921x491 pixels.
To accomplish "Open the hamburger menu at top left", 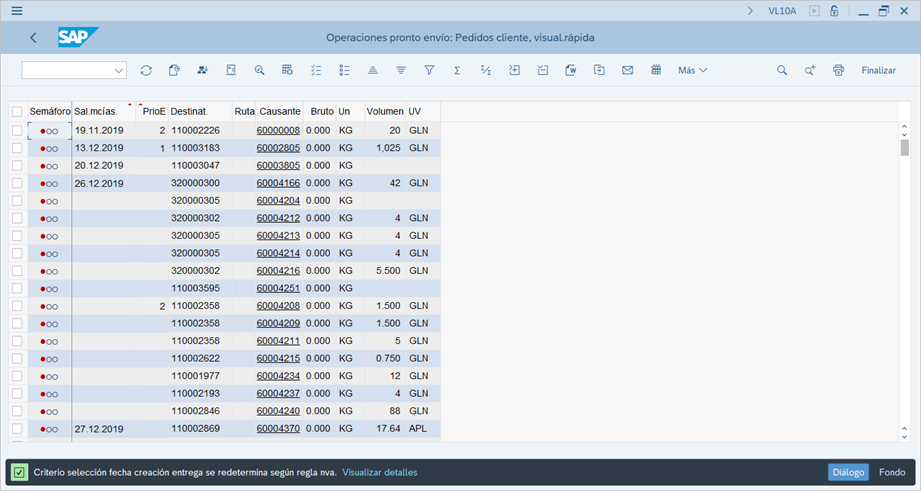I will coord(17,11).
